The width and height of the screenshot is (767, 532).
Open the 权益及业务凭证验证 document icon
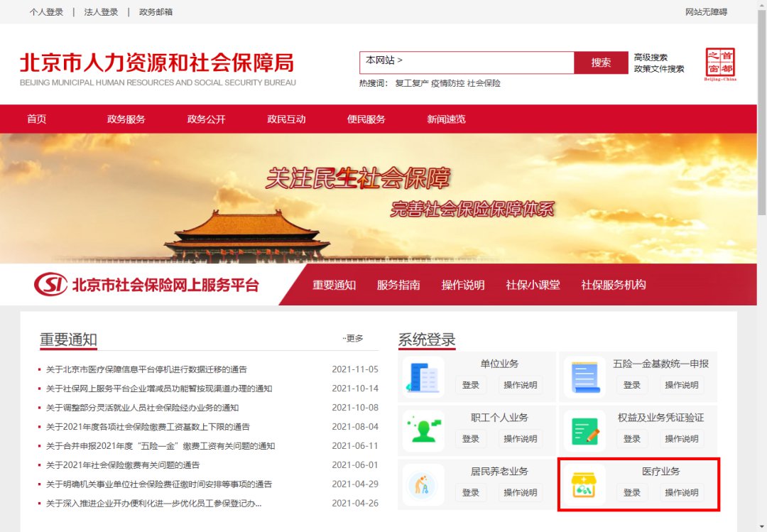pyautogui.click(x=584, y=430)
